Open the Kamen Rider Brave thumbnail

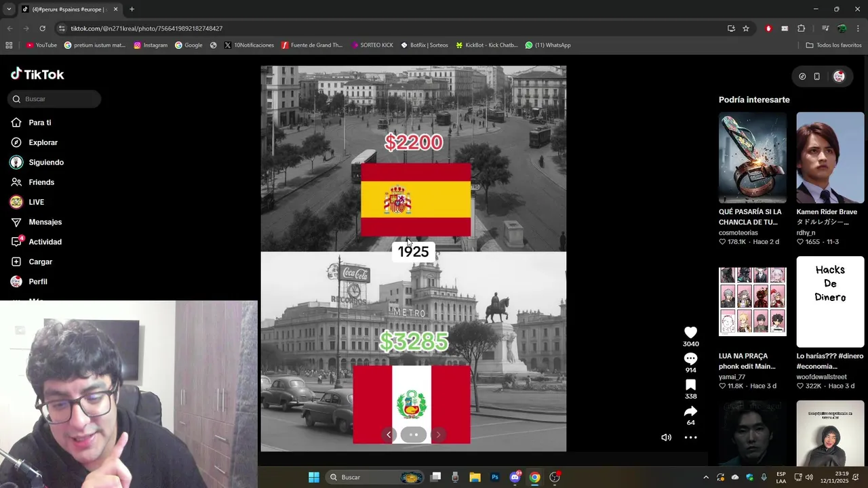830,158
